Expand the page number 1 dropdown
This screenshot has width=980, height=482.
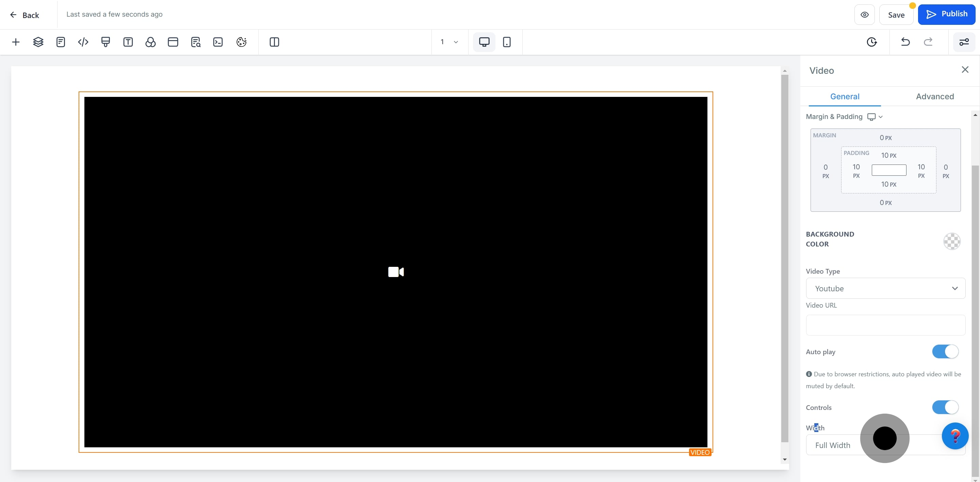[x=449, y=42]
